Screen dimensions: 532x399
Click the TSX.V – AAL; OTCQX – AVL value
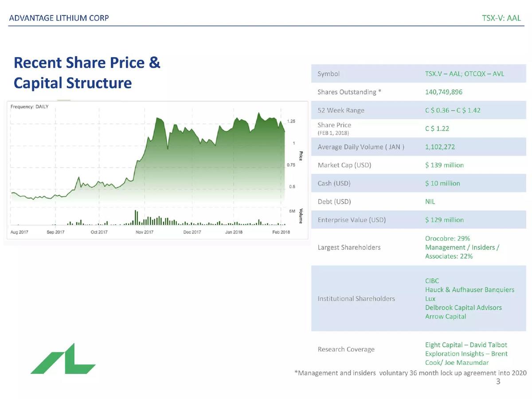465,74
